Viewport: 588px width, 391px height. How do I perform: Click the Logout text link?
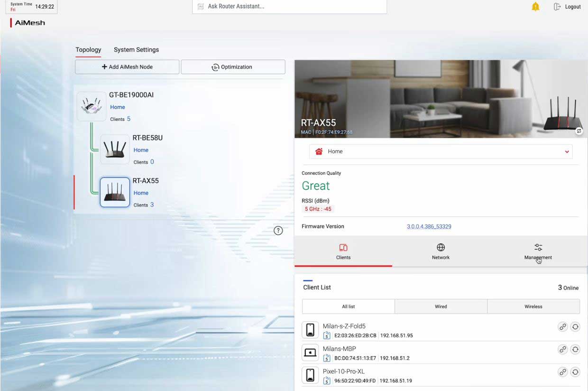point(573,7)
